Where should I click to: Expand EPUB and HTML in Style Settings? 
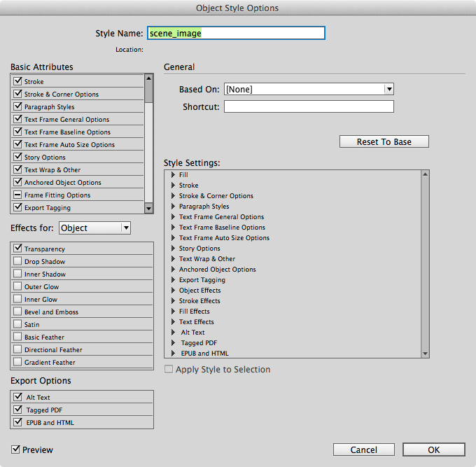[173, 353]
